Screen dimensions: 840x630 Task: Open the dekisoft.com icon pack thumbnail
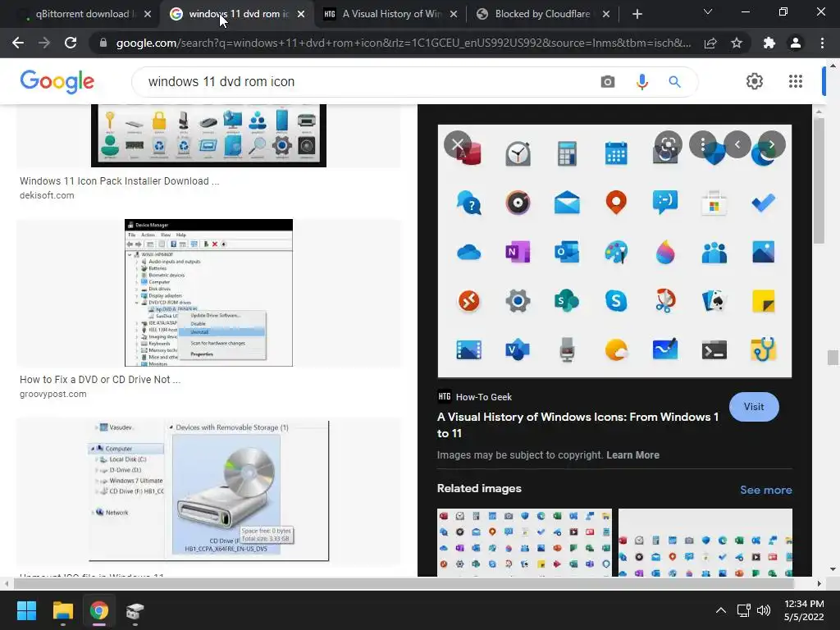click(x=208, y=135)
